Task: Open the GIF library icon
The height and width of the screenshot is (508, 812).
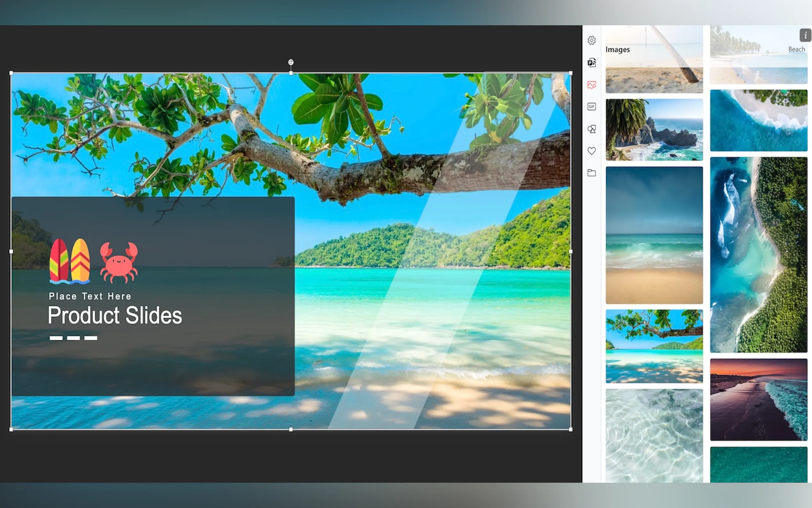Action: pos(591,107)
